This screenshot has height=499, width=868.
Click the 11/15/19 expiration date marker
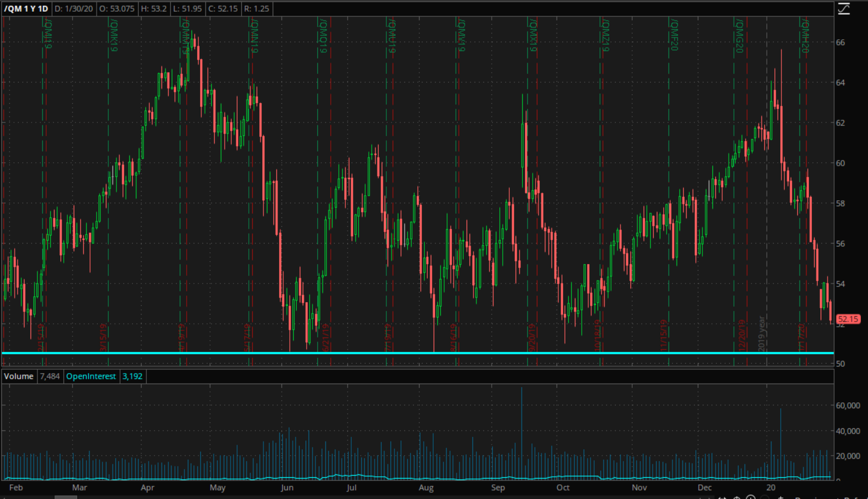pos(663,336)
